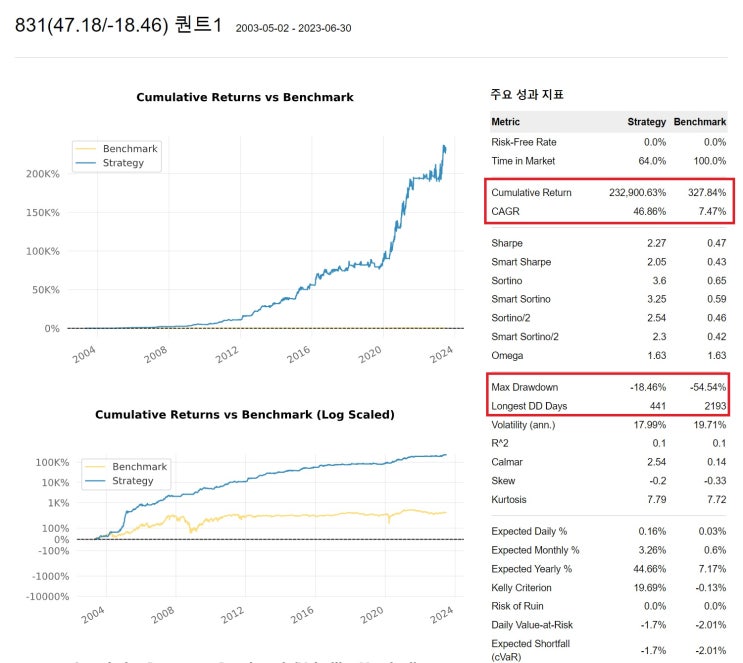This screenshot has width=743, height=663.
Task: Click the strategy volatility value 17.99%
Action: point(650,425)
